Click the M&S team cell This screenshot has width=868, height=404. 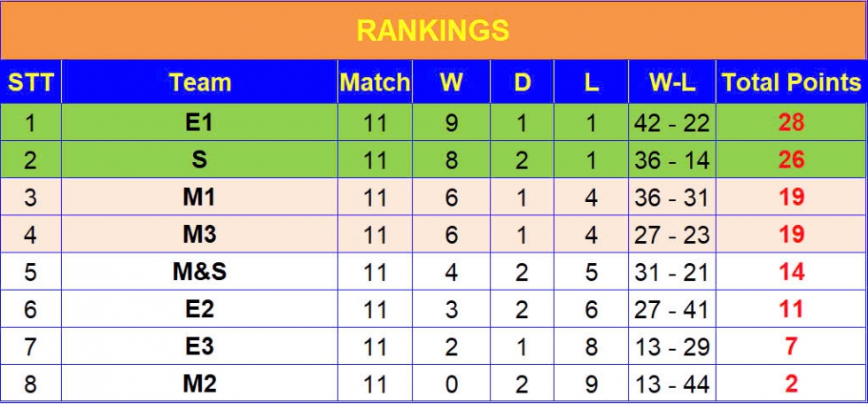199,271
